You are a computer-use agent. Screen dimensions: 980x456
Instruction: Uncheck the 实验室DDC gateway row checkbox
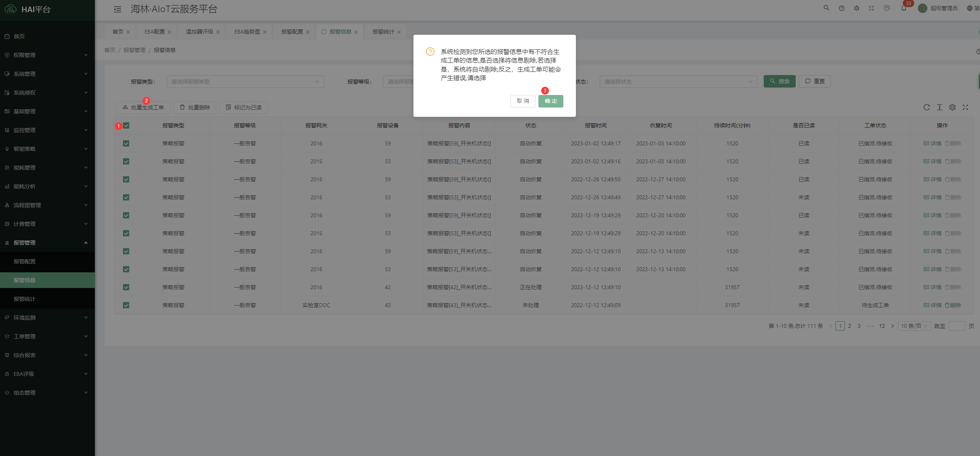126,305
